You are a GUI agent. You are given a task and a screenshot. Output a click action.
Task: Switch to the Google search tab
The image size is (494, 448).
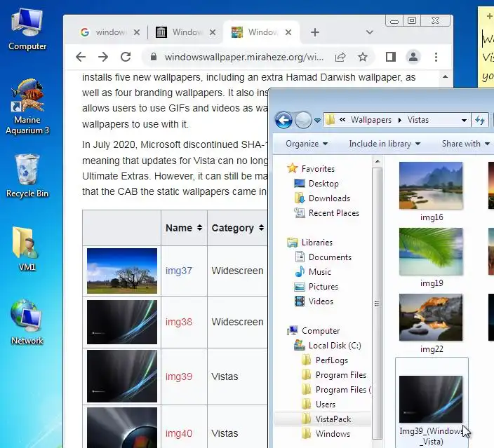coord(104,32)
